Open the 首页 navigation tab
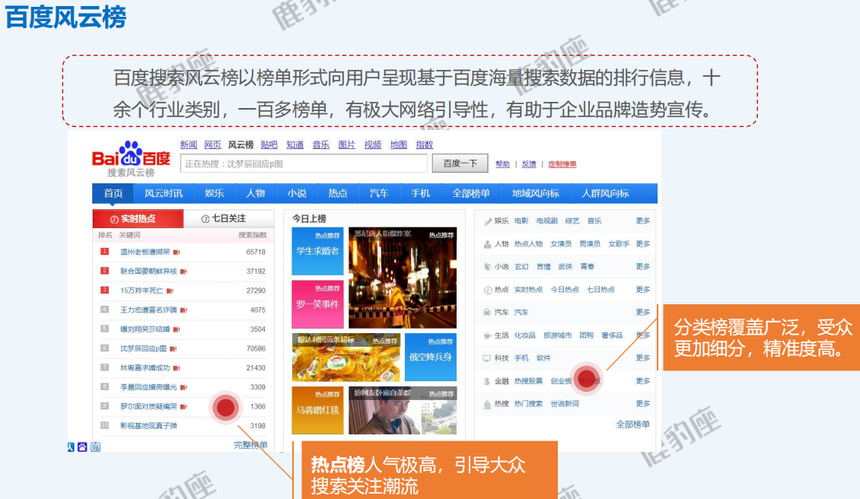Image resolution: width=860 pixels, height=499 pixels. point(113,194)
